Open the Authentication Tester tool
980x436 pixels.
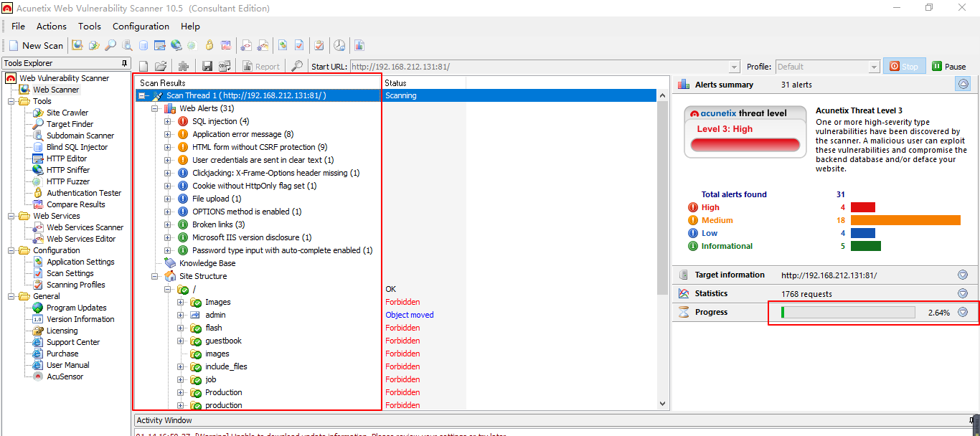click(83, 193)
